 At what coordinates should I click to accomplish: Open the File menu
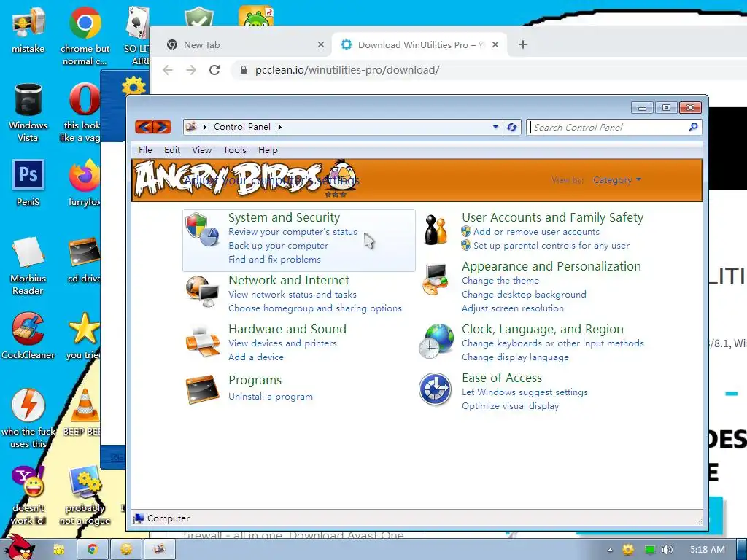145,150
